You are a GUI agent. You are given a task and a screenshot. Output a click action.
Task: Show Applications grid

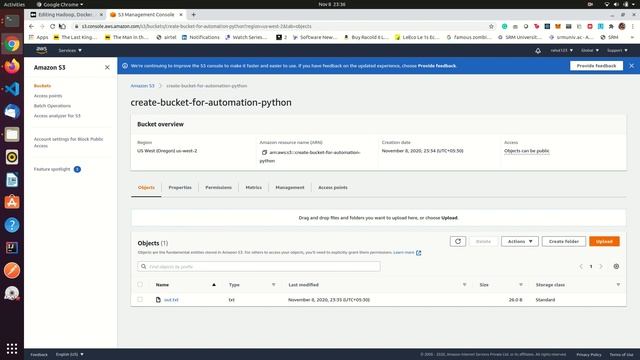pyautogui.click(x=12, y=348)
